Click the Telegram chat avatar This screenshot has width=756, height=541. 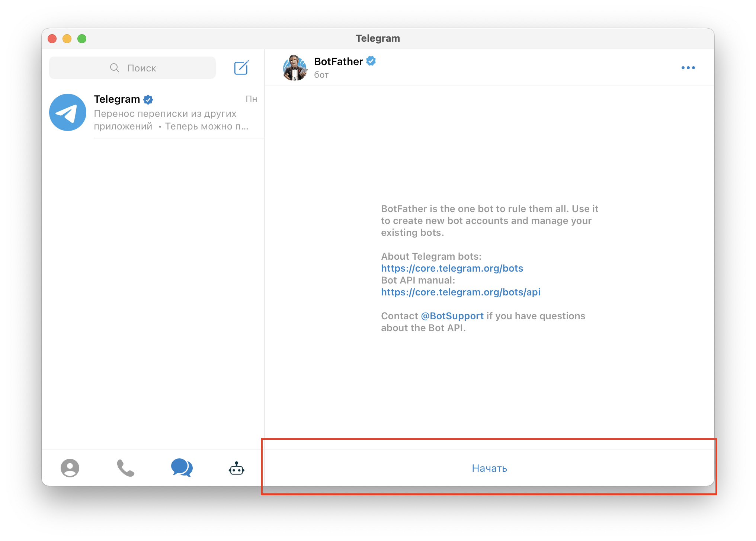[68, 112]
